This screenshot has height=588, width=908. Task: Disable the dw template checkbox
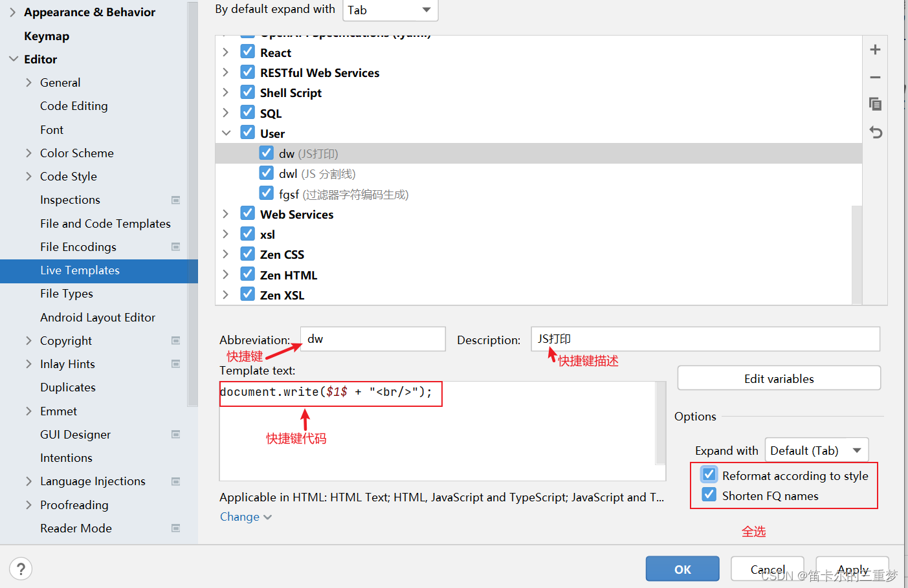tap(266, 153)
